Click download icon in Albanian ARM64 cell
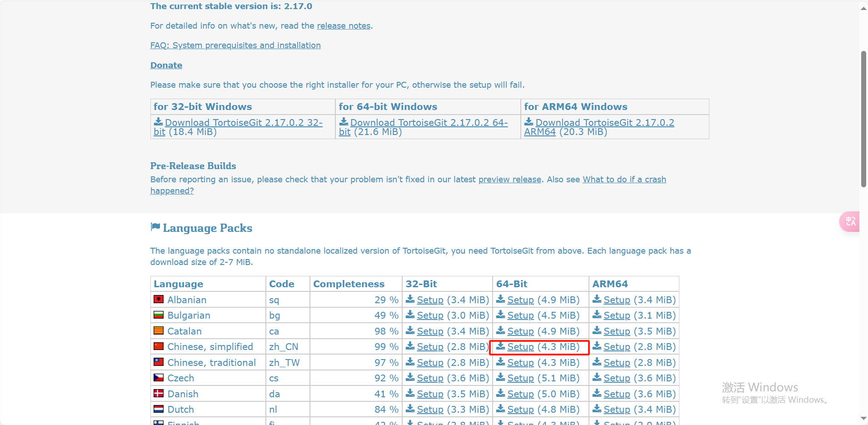The height and width of the screenshot is (425, 868). pyautogui.click(x=597, y=299)
